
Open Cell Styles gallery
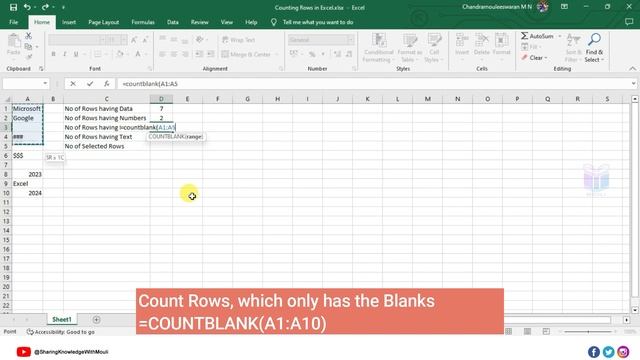click(x=434, y=48)
